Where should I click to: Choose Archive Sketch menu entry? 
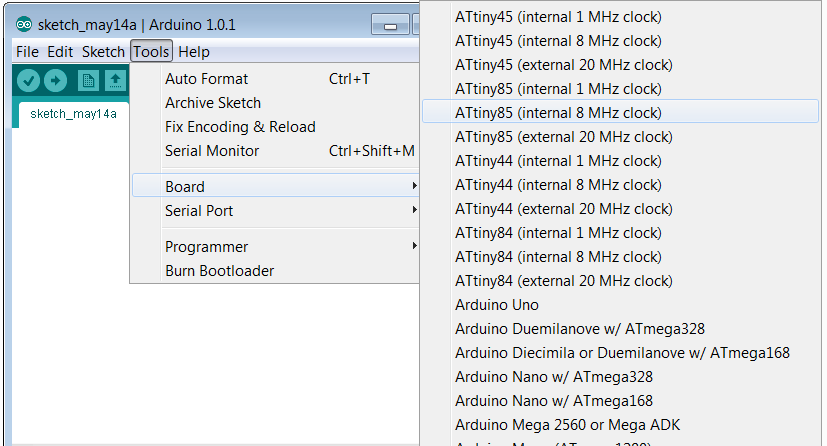[275, 103]
